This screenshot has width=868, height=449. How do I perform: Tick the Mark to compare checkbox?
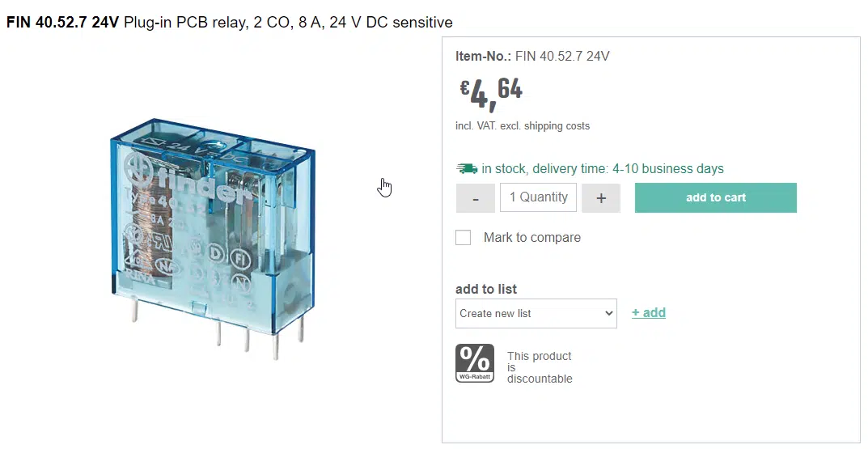464,238
